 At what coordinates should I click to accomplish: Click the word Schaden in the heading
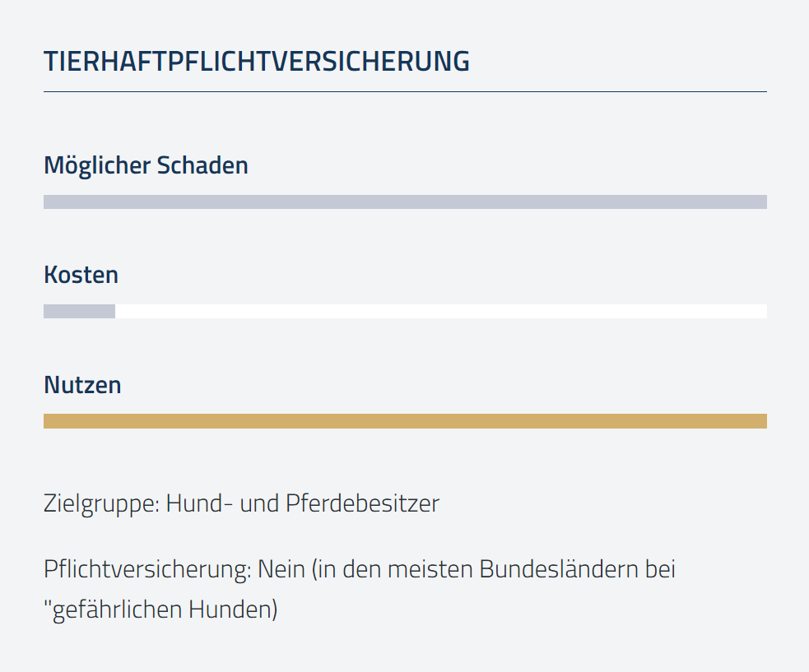[x=202, y=165]
